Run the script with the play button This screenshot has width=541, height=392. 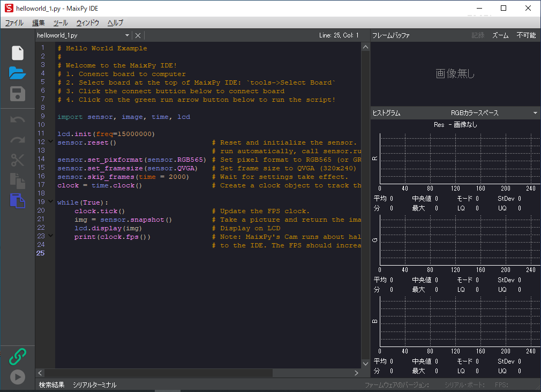pyautogui.click(x=18, y=377)
